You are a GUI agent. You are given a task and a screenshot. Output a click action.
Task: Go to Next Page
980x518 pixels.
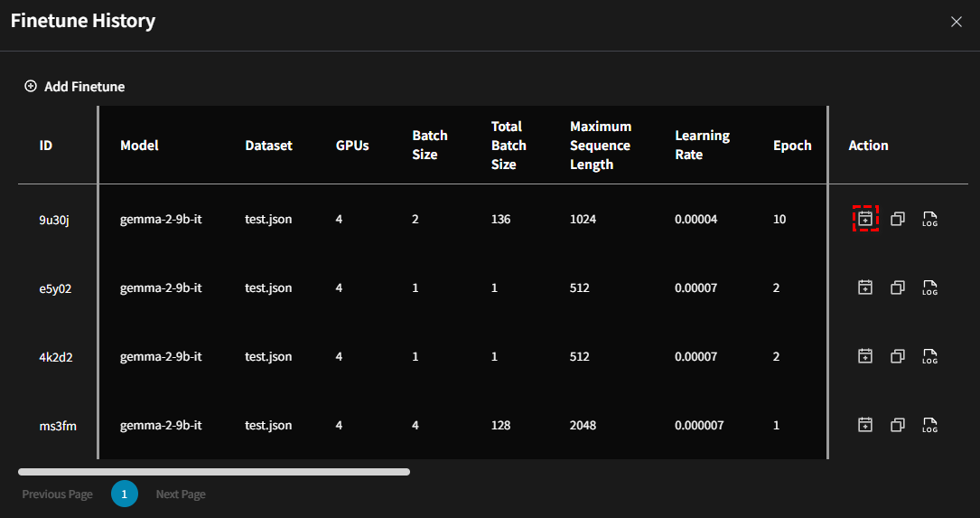point(181,494)
